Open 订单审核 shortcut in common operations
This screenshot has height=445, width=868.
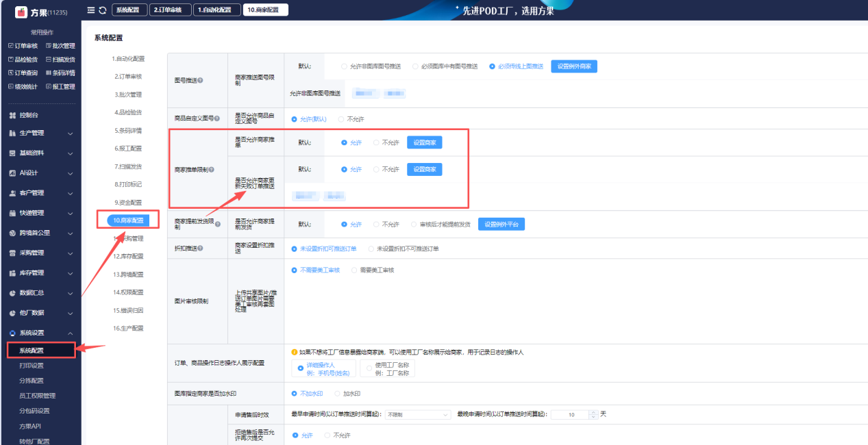click(x=22, y=46)
